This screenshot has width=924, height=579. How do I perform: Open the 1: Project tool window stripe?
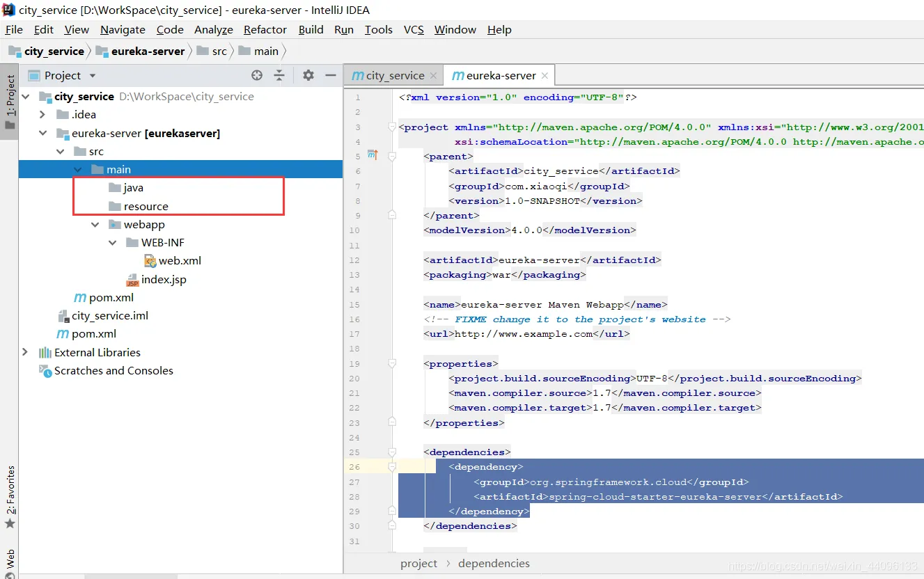(10, 101)
